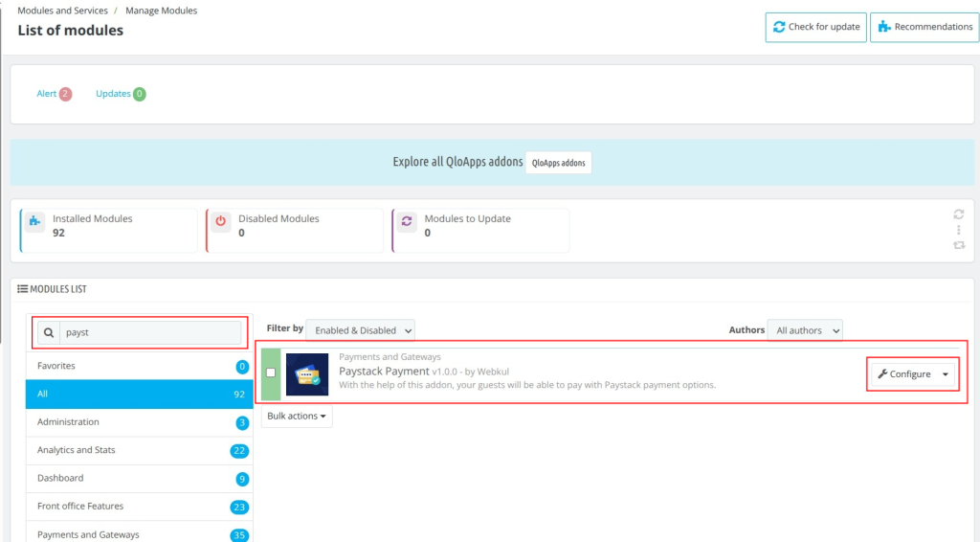Screen dimensions: 980x542
Task: Open the Filter by Enabled & Disabled dropdown
Action: point(360,330)
